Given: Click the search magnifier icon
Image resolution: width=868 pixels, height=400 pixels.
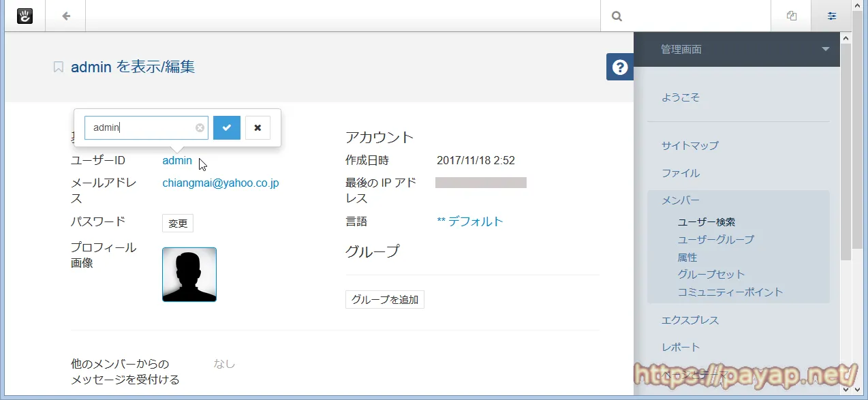Looking at the screenshot, I should coord(617,16).
